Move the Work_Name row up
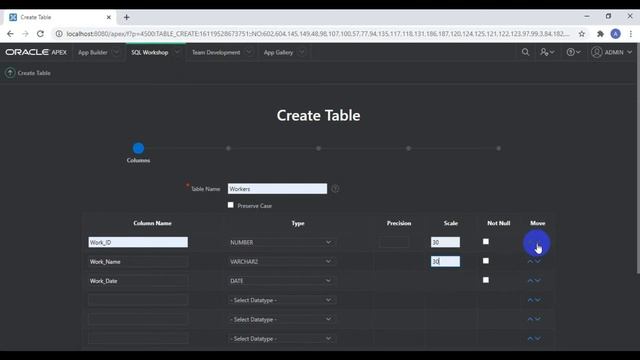 click(x=530, y=261)
